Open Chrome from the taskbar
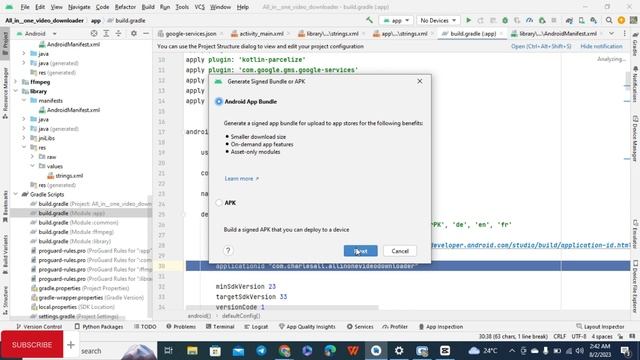 point(284,351)
